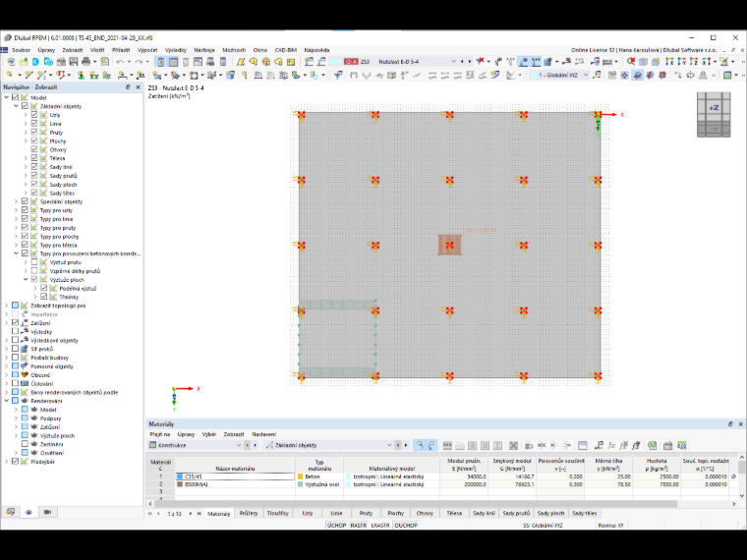Screen dimensions: 747x560
Task: Enable the Výsledky checkbox
Action: (x=16, y=331)
